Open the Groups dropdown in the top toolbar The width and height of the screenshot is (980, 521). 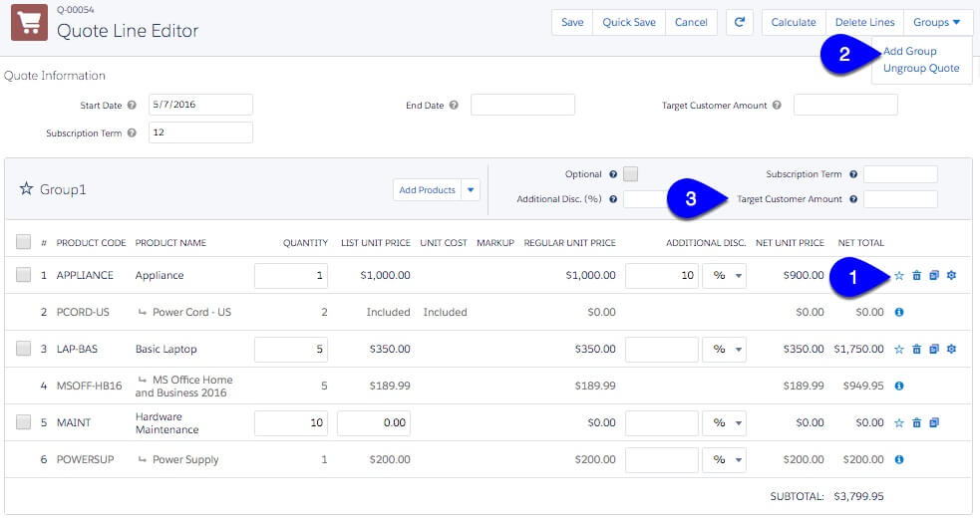(937, 22)
